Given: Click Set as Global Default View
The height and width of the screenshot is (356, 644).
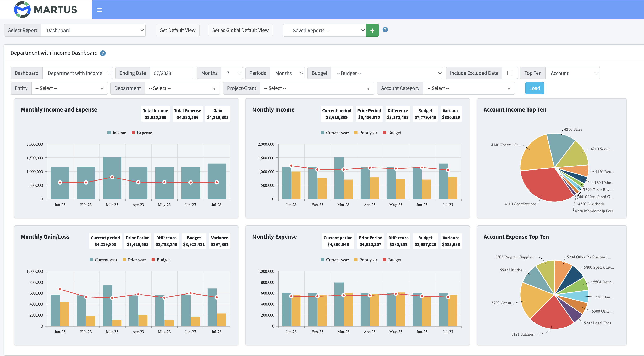Looking at the screenshot, I should (x=240, y=30).
